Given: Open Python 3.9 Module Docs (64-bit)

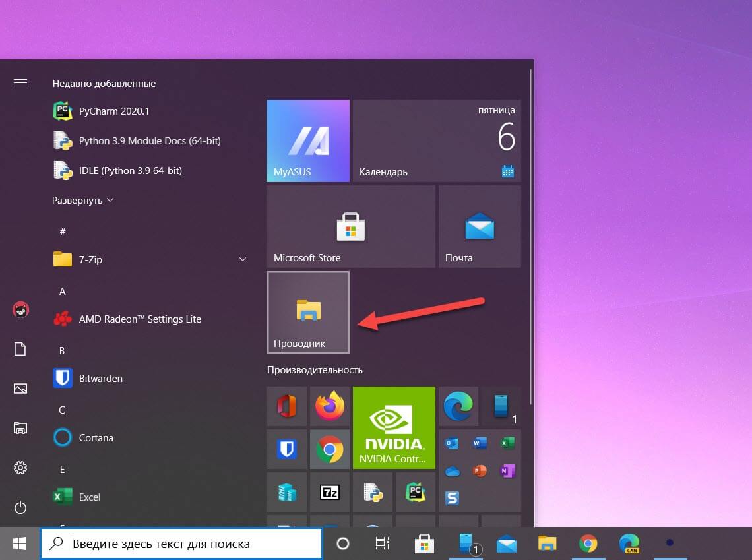Looking at the screenshot, I should [x=151, y=141].
